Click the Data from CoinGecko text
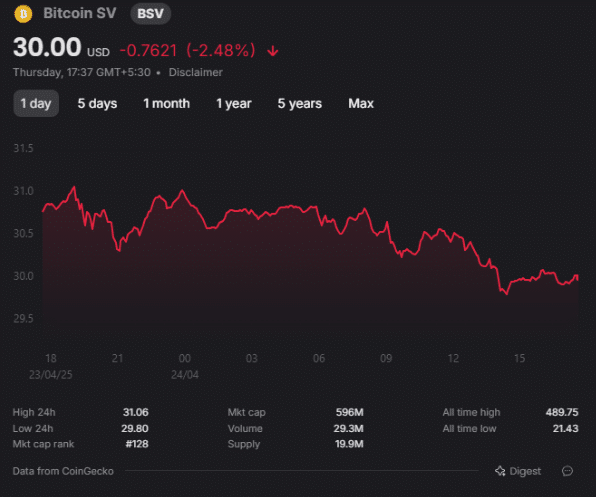Viewport: 596px width, 497px height. (x=63, y=471)
